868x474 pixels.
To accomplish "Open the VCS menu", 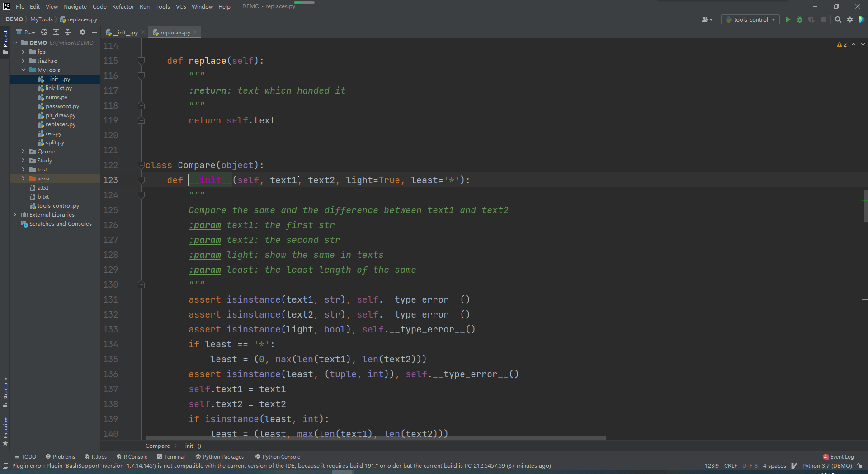I will pyautogui.click(x=181, y=6).
